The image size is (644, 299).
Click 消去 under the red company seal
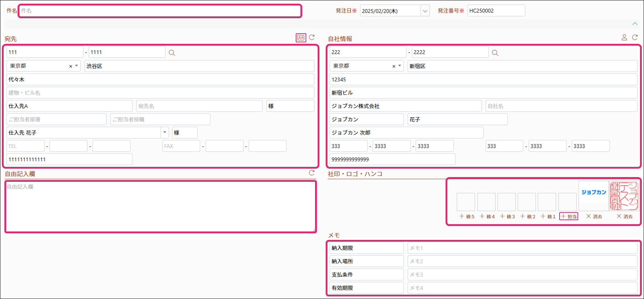pos(625,216)
